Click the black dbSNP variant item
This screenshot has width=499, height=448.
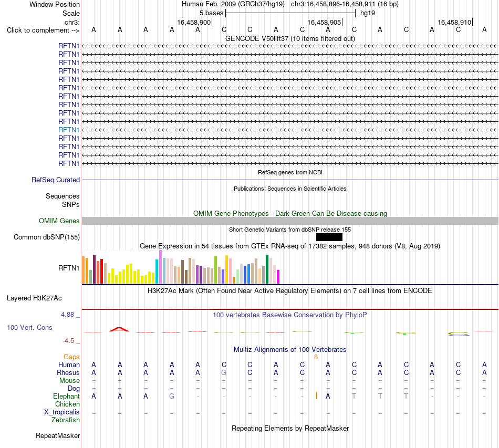(x=329, y=237)
